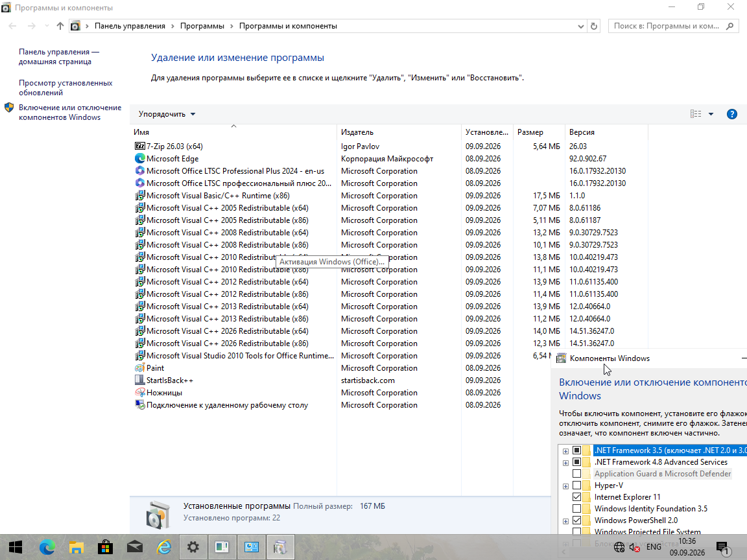
Task: Click Visual Studio 2010 Tools for Office icon
Action: pyautogui.click(x=139, y=356)
